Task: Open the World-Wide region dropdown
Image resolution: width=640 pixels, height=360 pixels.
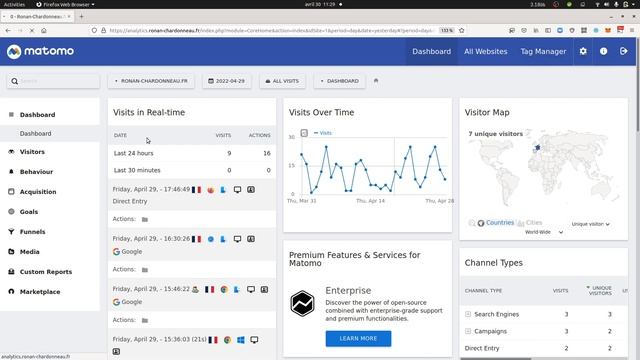Action: [x=544, y=232]
